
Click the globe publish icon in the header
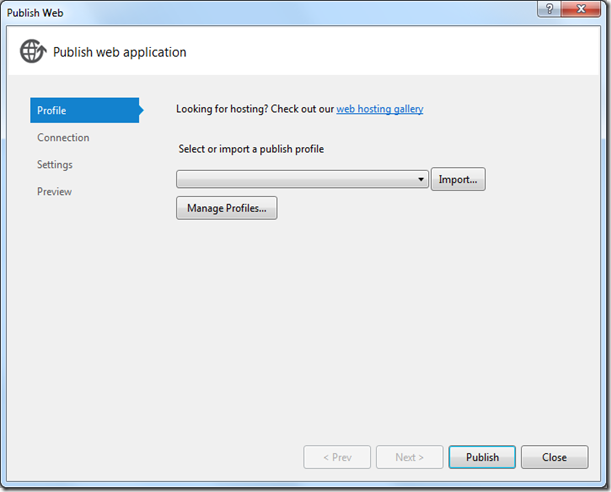pyautogui.click(x=33, y=52)
